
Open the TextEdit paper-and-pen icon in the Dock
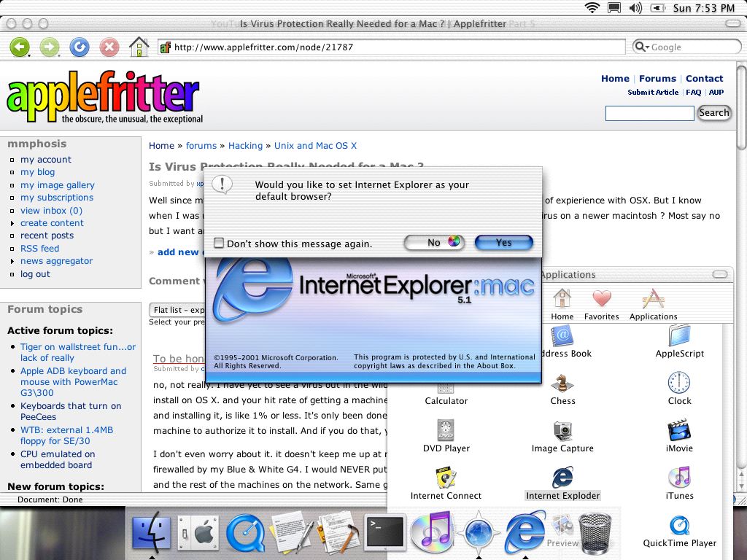pyautogui.click(x=292, y=532)
